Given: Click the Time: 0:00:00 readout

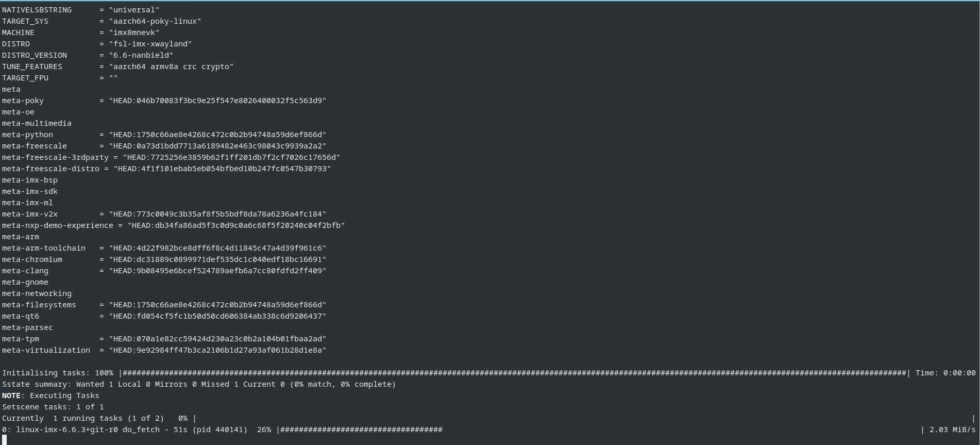Looking at the screenshot, I should 945,373.
